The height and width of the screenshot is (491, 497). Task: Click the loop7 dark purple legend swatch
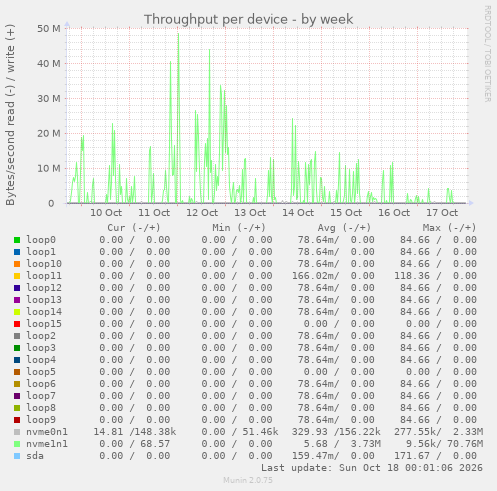pyautogui.click(x=17, y=396)
